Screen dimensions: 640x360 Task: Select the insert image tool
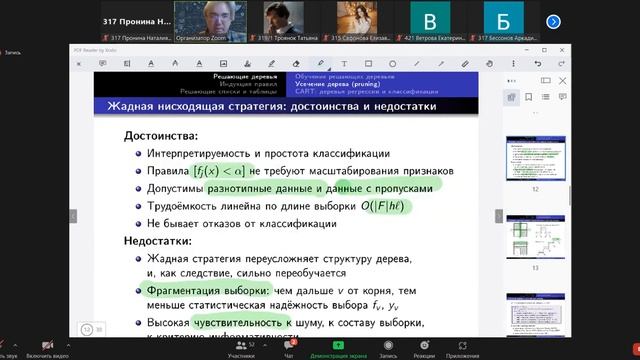pos(223,64)
